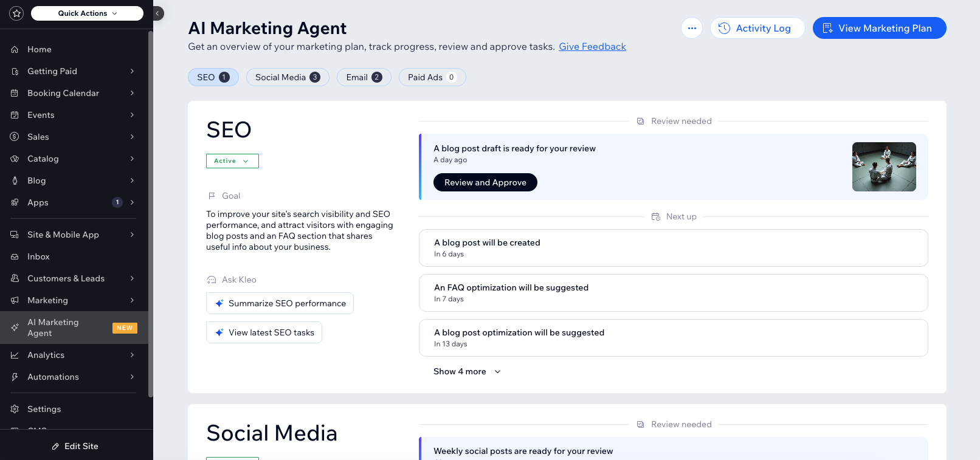Open the SEO Active status dropdown

(x=232, y=161)
